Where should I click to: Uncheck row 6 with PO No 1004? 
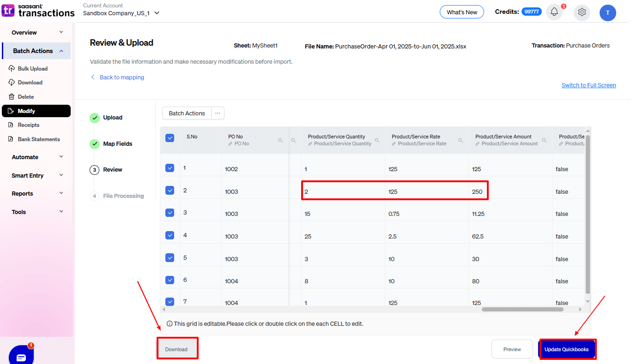click(170, 280)
